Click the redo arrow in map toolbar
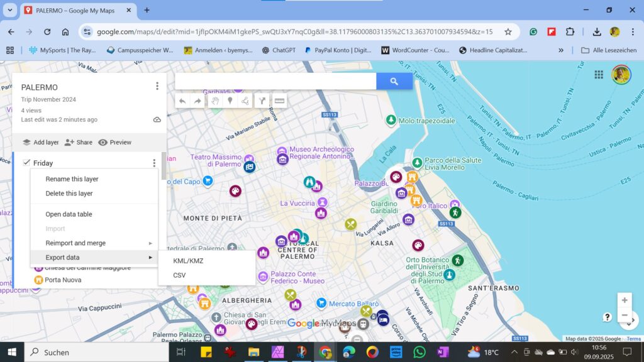This screenshot has width=644, height=362. pos(197,101)
